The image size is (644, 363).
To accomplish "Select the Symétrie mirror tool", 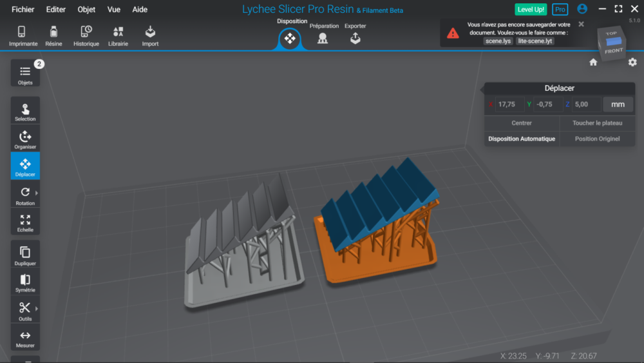I will pyautogui.click(x=25, y=282).
